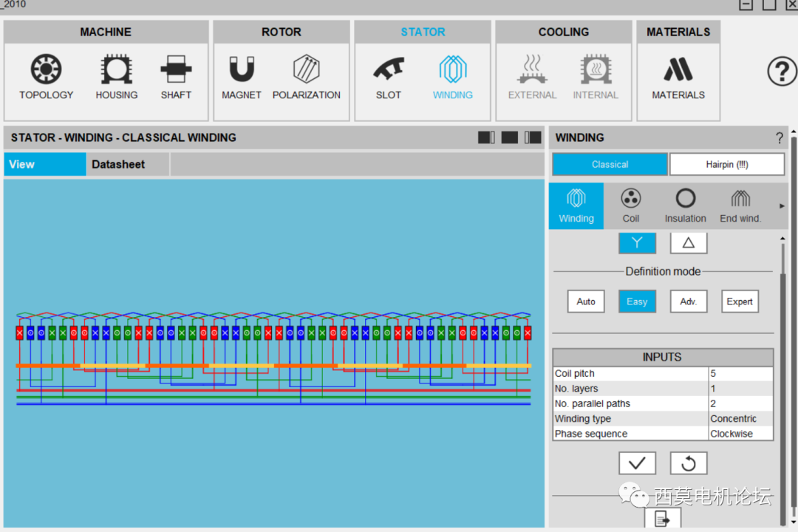Viewport: 798px width, 532px height.
Task: Click the export document icon
Action: coord(663,519)
